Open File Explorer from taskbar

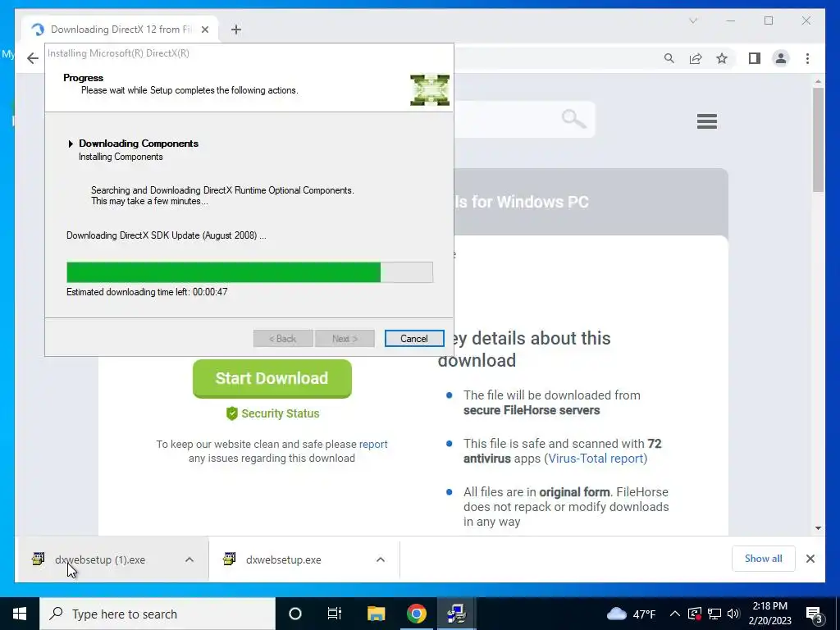[x=376, y=614]
